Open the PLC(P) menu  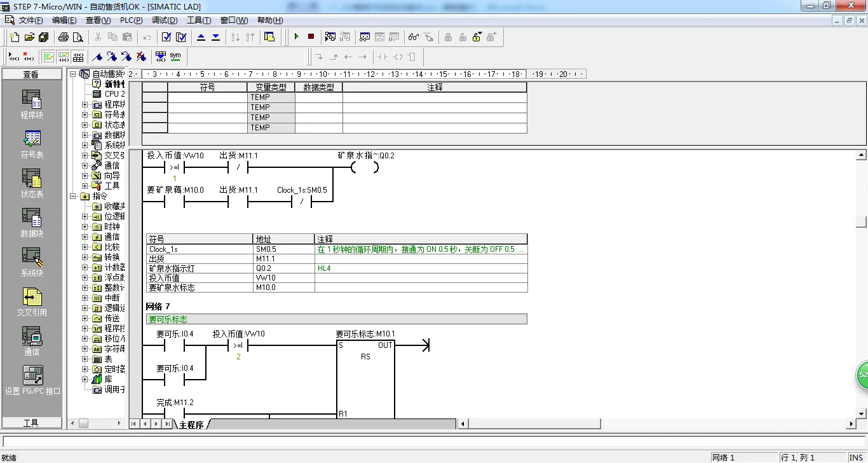[131, 20]
